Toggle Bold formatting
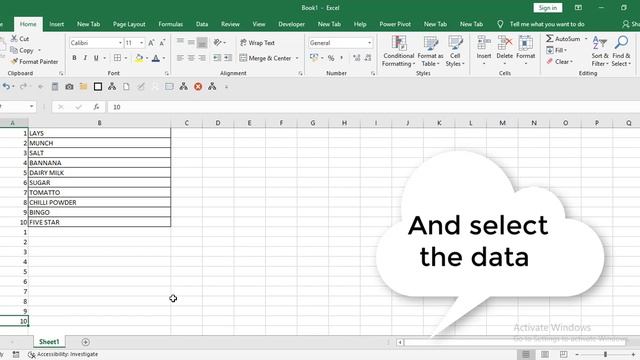 point(74,58)
